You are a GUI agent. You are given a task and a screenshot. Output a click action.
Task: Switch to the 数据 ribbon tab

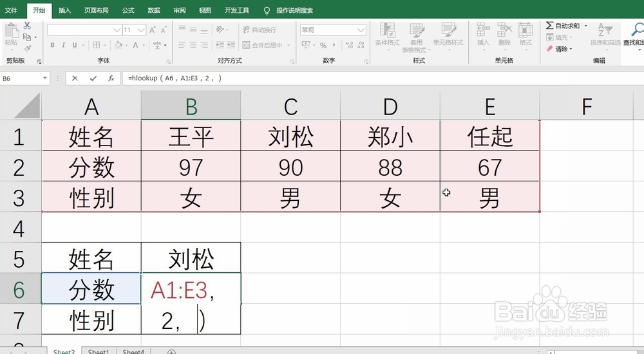click(154, 10)
